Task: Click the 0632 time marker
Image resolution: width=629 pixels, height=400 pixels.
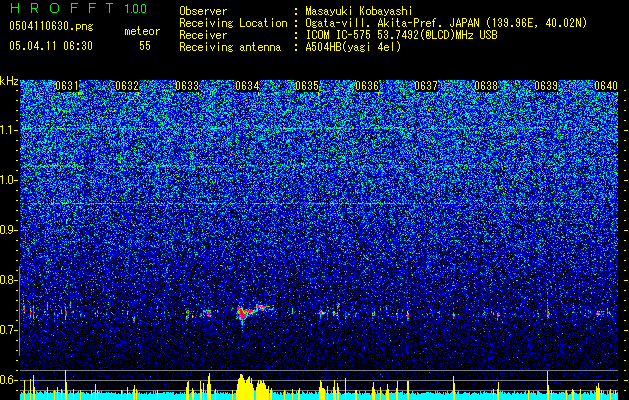Action: [127, 86]
